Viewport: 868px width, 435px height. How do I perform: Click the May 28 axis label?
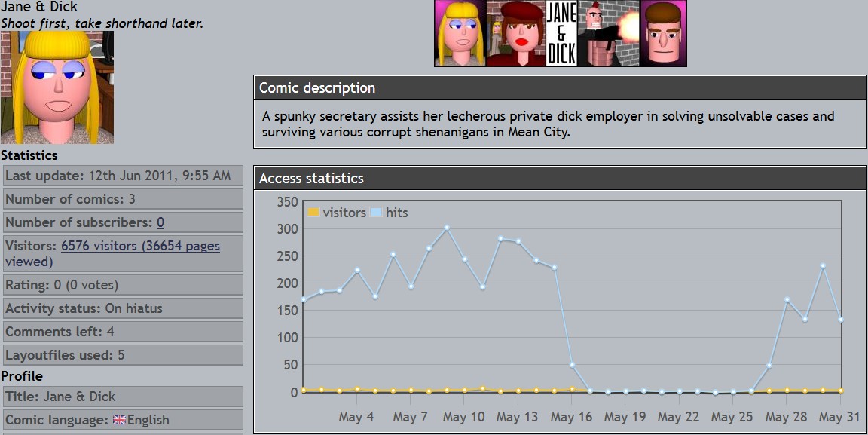pyautogui.click(x=787, y=417)
